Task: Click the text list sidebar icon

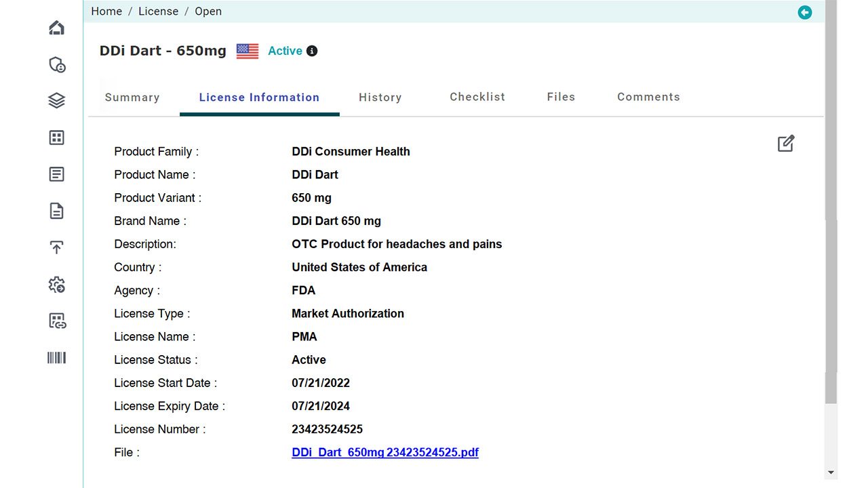Action: pos(57,174)
